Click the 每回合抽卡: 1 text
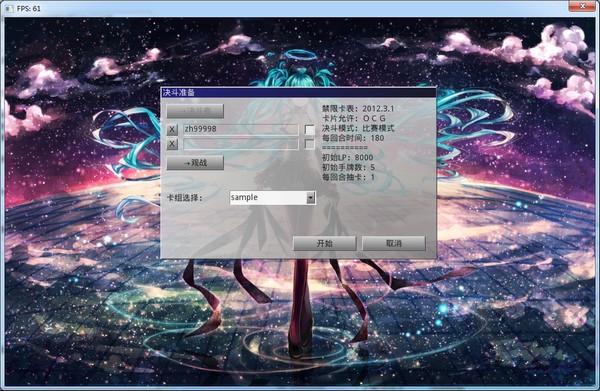The width and height of the screenshot is (600, 391). pos(348,177)
